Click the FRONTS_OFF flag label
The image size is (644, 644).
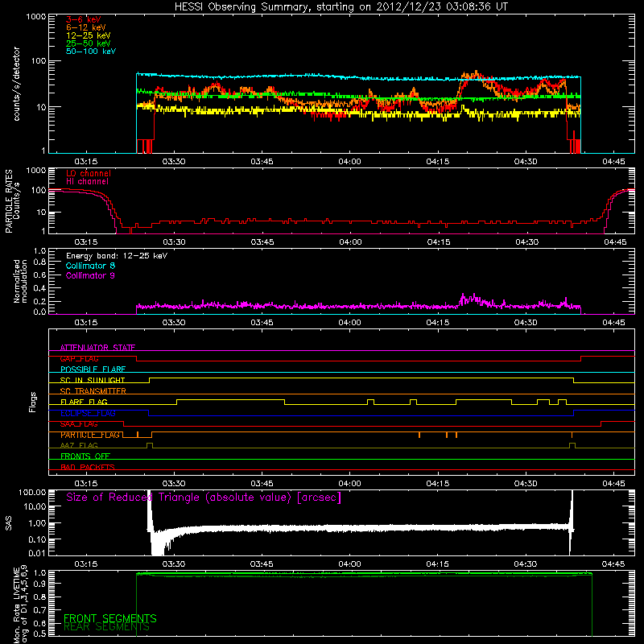(x=85, y=456)
